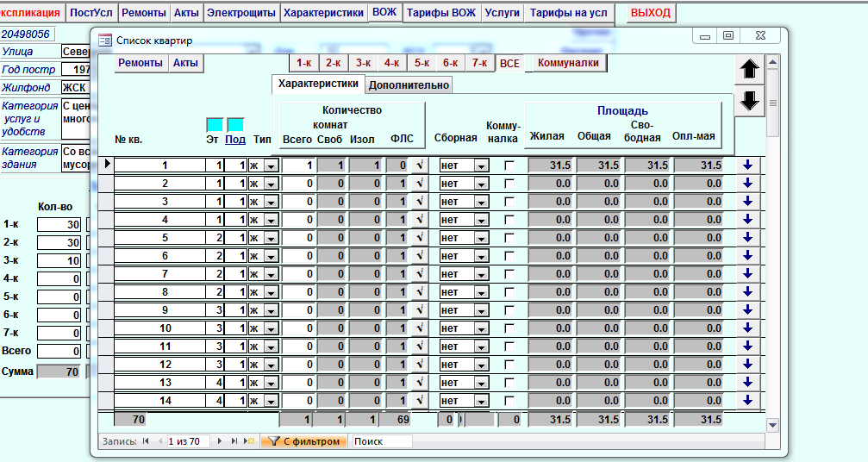This screenshot has height=462, width=868.
Task: Go to previous record in navigator
Action: pyautogui.click(x=160, y=441)
